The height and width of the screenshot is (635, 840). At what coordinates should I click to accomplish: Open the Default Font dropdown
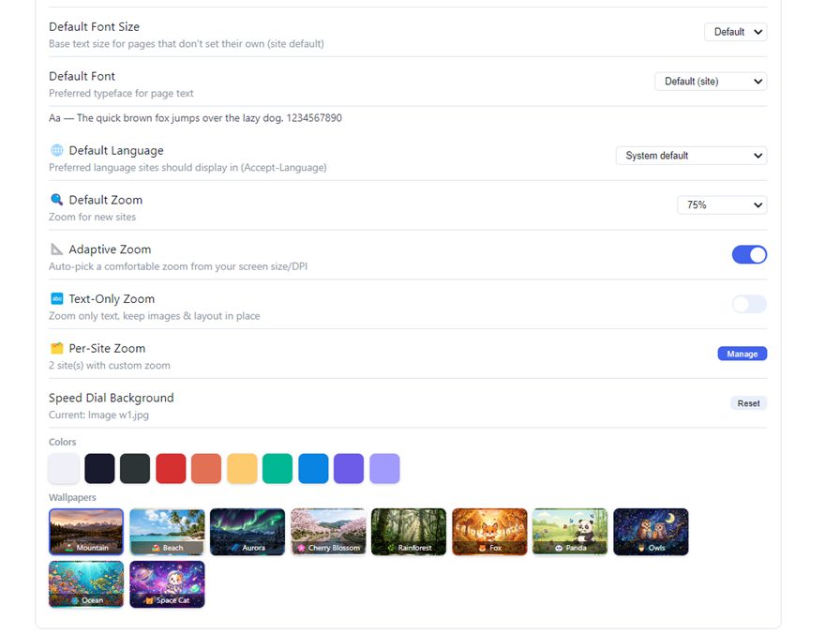(x=711, y=82)
